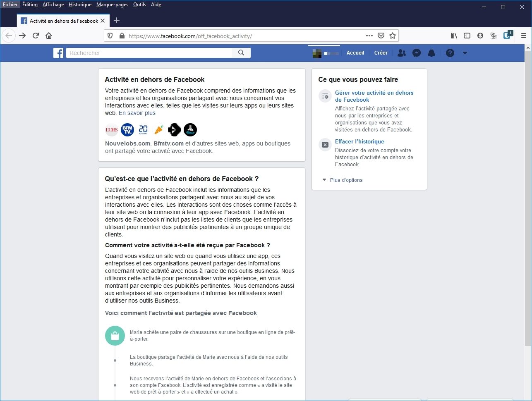Click the Nouvelobs.com bold text
This screenshot has width=532, height=401.
point(127,143)
